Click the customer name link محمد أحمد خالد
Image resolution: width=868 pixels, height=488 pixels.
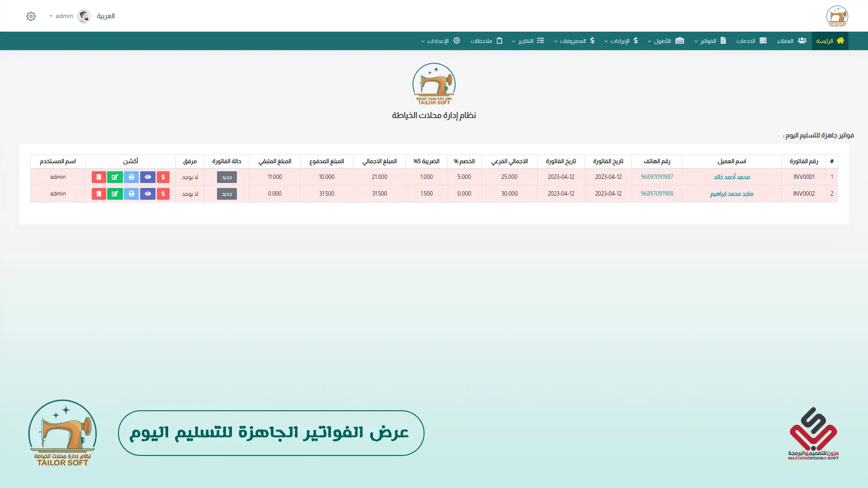[731, 177]
